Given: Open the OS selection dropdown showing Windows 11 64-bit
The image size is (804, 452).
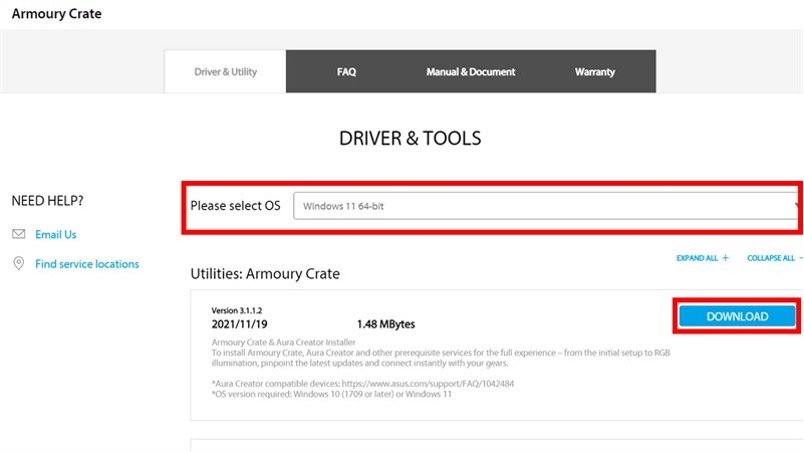Looking at the screenshot, I should click(x=548, y=206).
